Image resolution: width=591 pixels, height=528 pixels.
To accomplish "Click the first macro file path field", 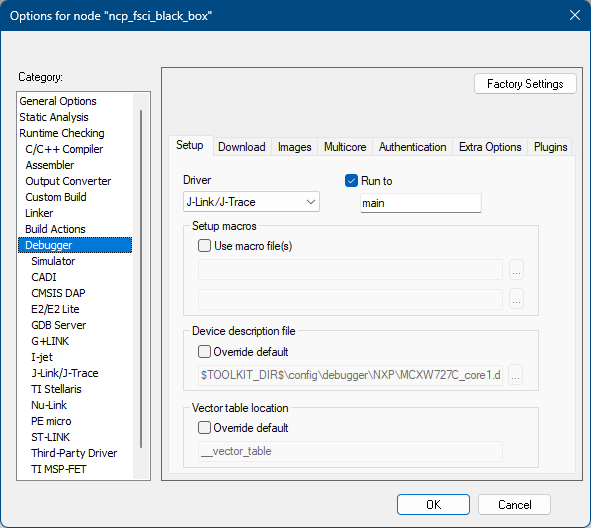I will tap(351, 269).
